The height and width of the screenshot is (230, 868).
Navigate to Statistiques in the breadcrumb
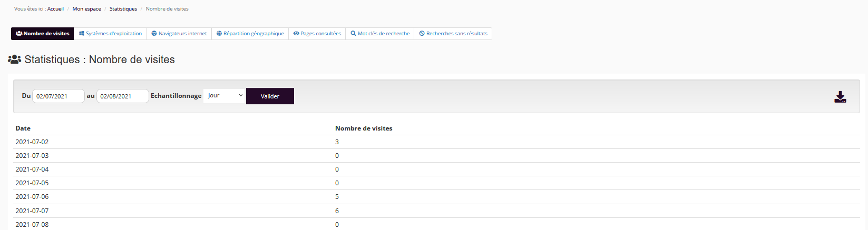click(x=123, y=9)
